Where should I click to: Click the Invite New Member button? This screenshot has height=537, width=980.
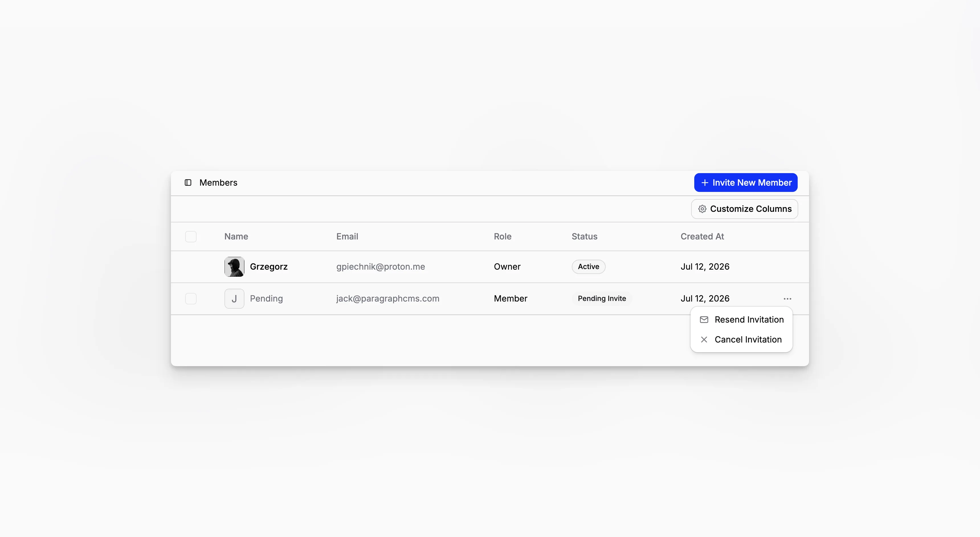coord(746,183)
